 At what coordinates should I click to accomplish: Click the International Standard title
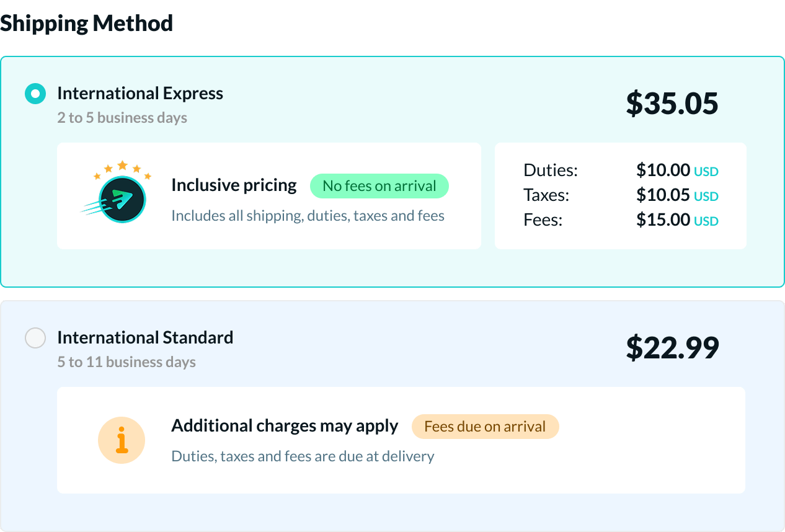pos(145,338)
